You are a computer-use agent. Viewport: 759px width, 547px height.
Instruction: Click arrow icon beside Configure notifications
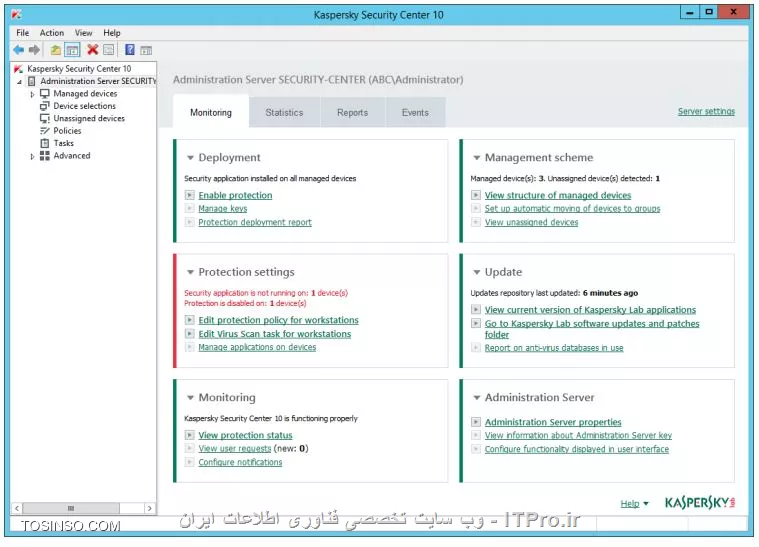coord(190,462)
